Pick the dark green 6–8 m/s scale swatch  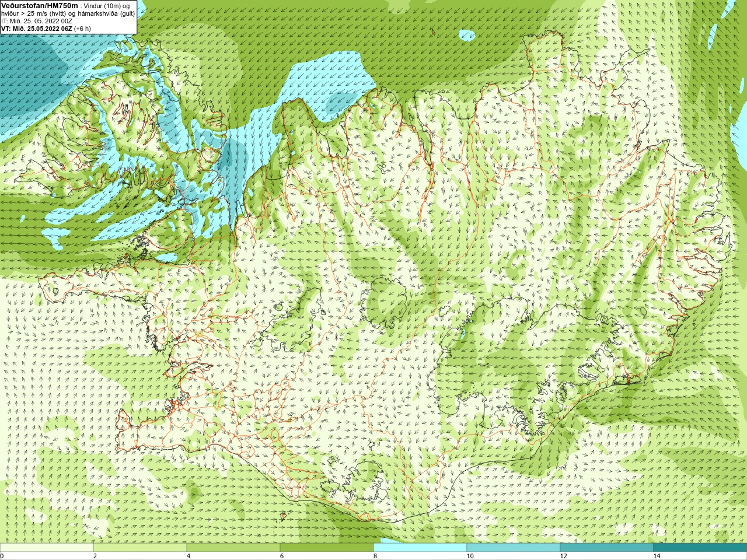point(327,548)
